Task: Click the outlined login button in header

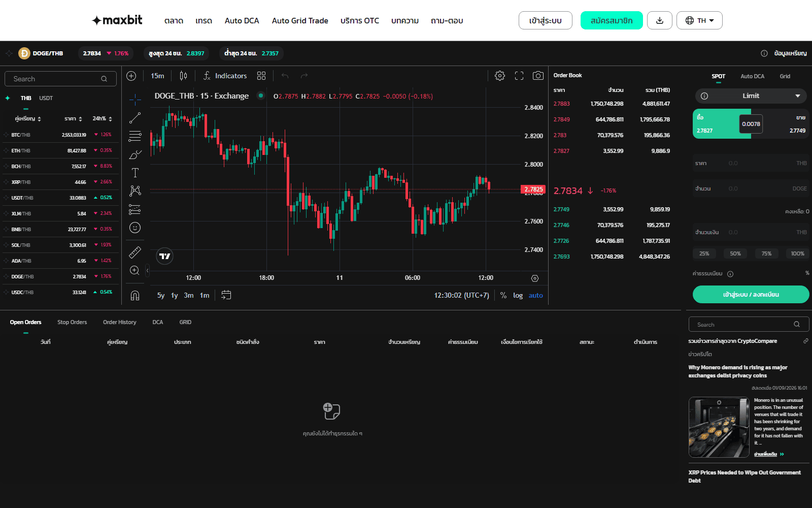Action: 546,20
